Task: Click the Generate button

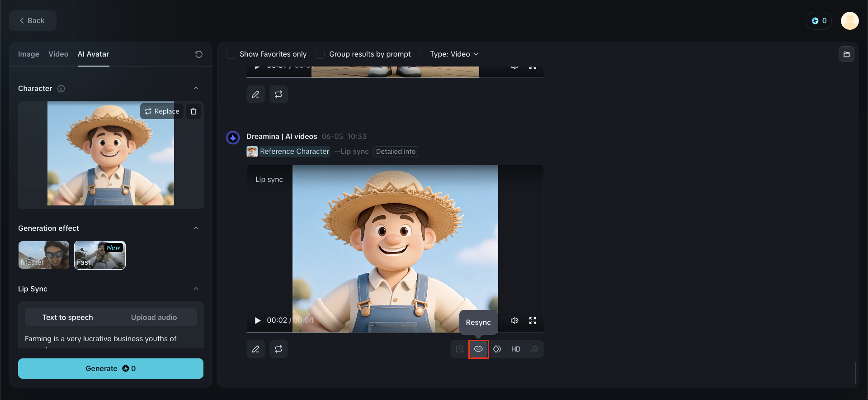Action: [111, 368]
